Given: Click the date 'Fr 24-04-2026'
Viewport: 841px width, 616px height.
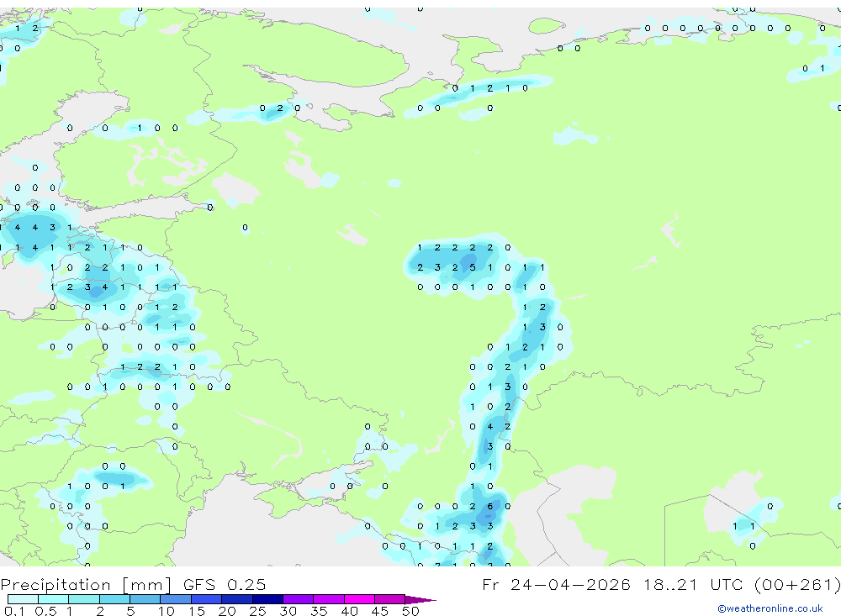Looking at the screenshot, I should [556, 585].
